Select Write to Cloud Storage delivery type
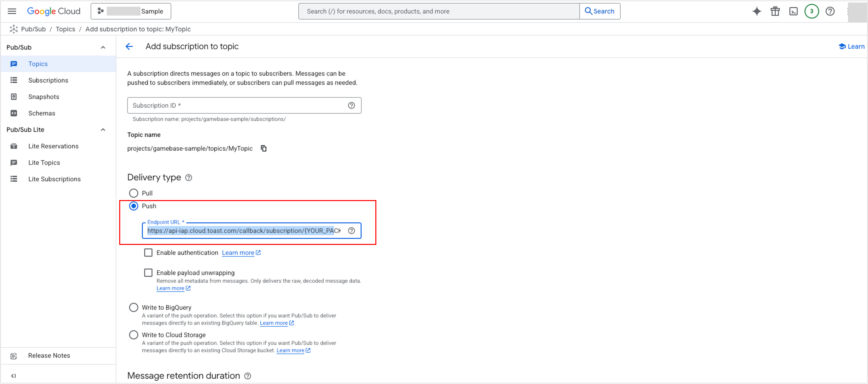 coord(134,335)
